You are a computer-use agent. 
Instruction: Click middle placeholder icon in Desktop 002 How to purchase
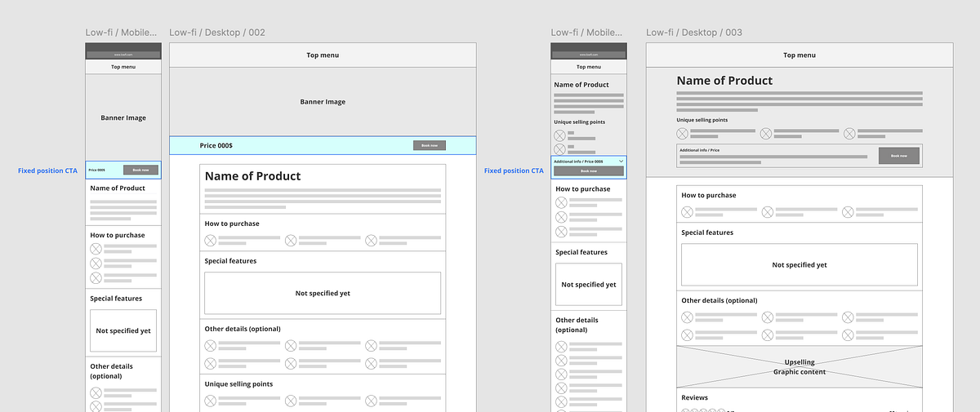coord(291,240)
